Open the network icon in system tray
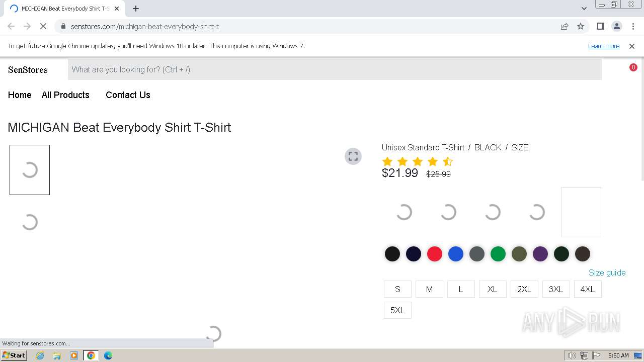The height and width of the screenshot is (362, 644). (x=584, y=355)
